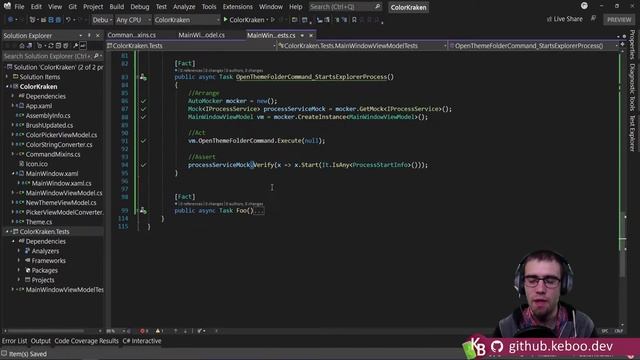Close the Solution Explorer panel
The image size is (640, 360).
click(98, 36)
